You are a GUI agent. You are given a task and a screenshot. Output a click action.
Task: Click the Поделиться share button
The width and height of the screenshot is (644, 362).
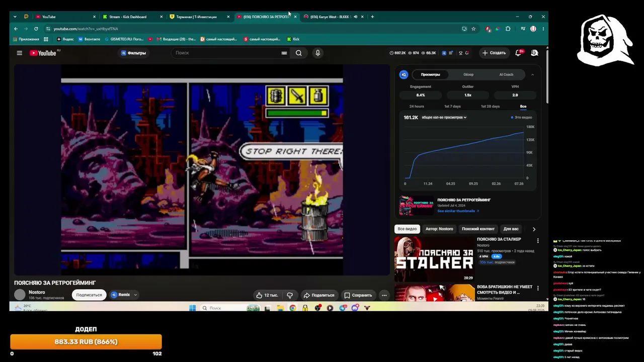point(319,295)
